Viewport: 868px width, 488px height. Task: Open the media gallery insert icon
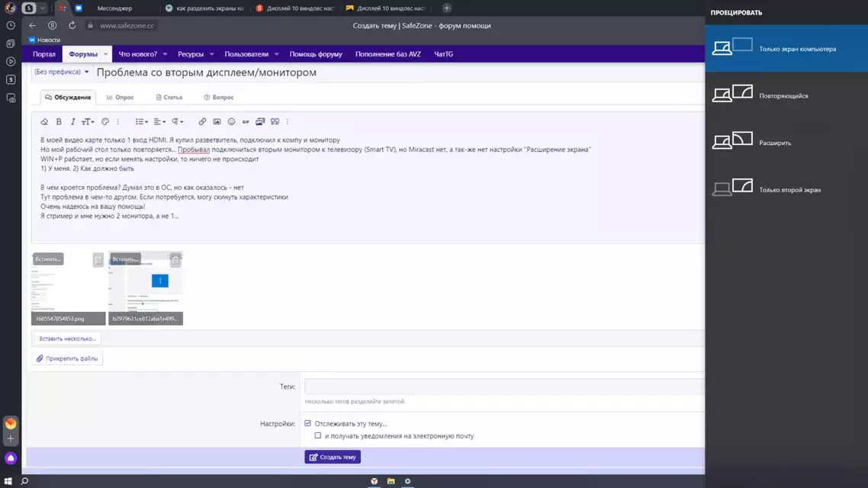[x=260, y=122]
